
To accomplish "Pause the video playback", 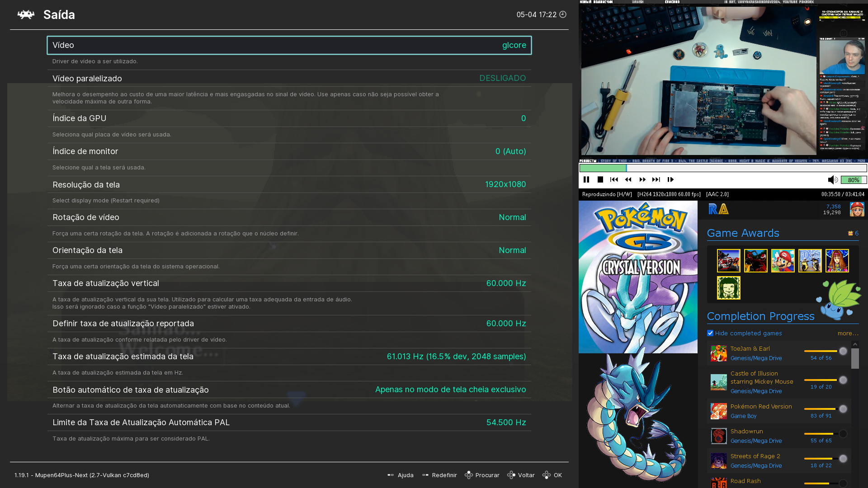I will (x=586, y=179).
